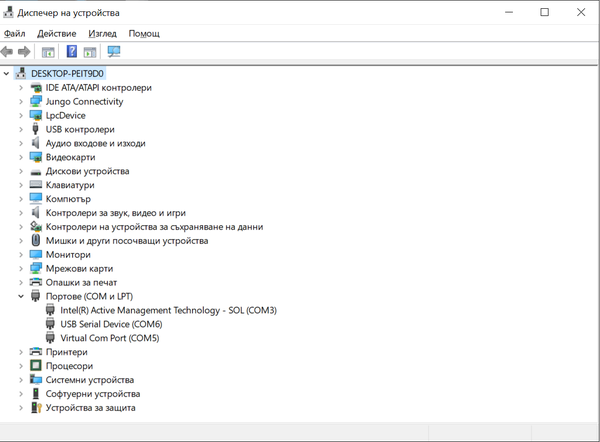This screenshot has width=600, height=442.
Task: Click the USB контролери plug icon
Action: (x=36, y=129)
